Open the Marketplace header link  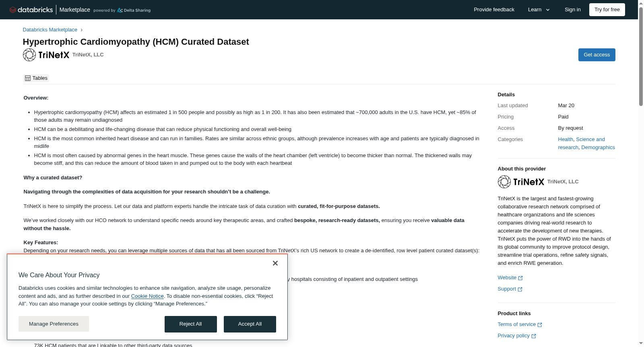75,10
